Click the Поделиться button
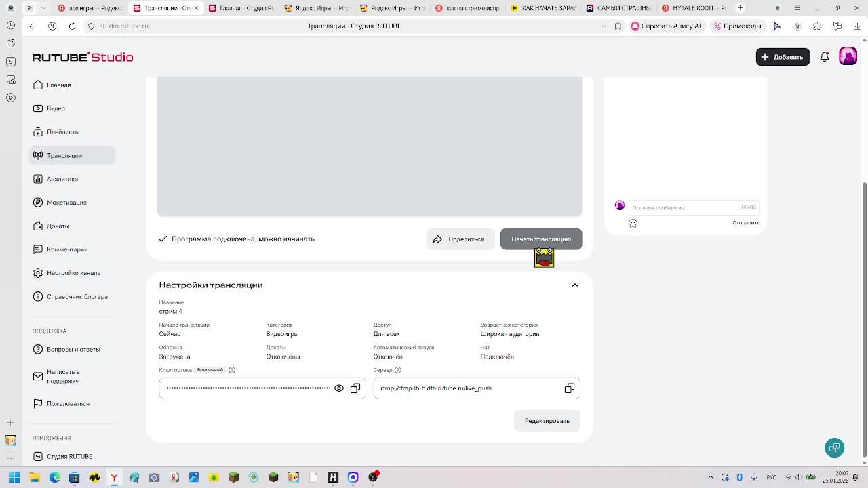The height and width of the screenshot is (488, 868). point(460,239)
